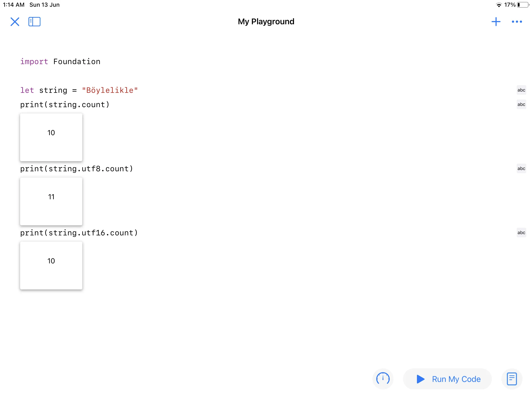This screenshot has width=532, height=399.
Task: Tap the abc badge next to print(string.count)
Action: [521, 104]
